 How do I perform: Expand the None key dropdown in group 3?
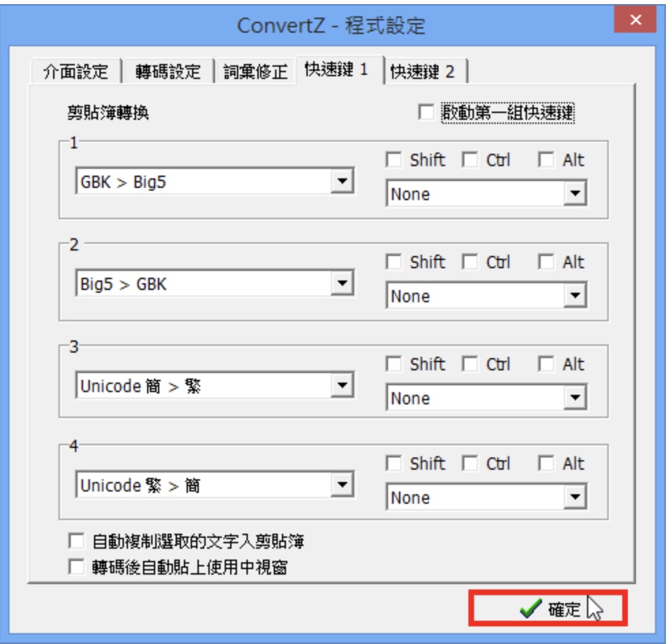[486, 398]
